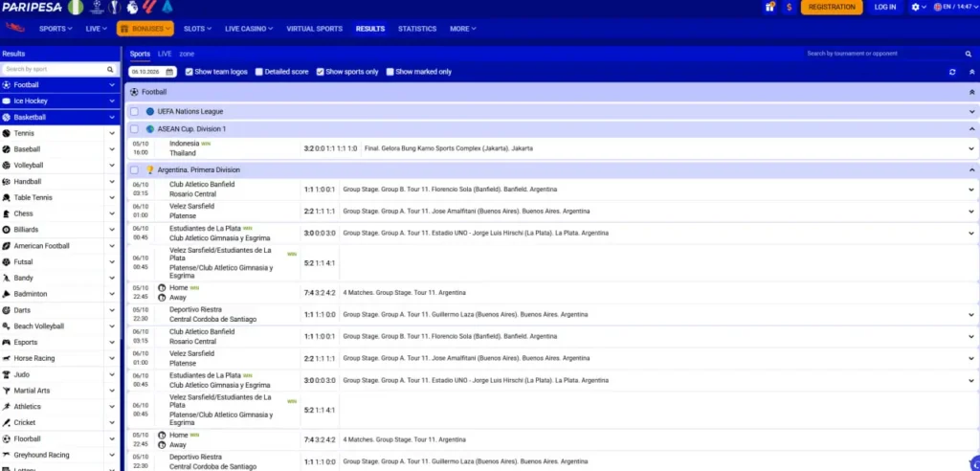Select Football in the sidebar
This screenshot has width=980, height=471.
(59, 85)
